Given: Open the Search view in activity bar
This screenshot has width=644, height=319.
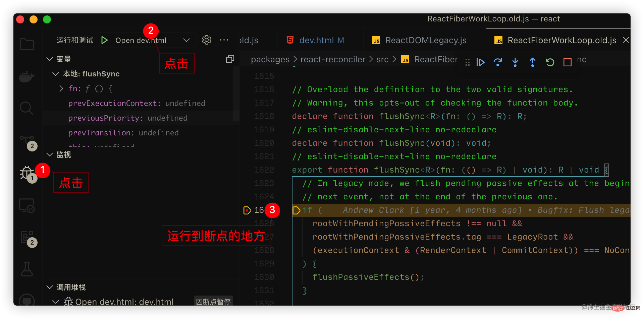Looking at the screenshot, I should (x=26, y=108).
